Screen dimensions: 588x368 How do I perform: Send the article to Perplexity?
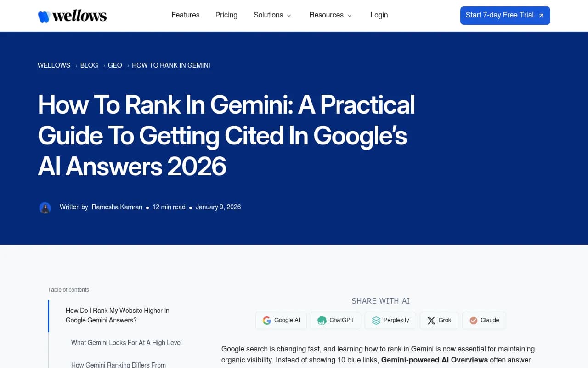(x=390, y=320)
